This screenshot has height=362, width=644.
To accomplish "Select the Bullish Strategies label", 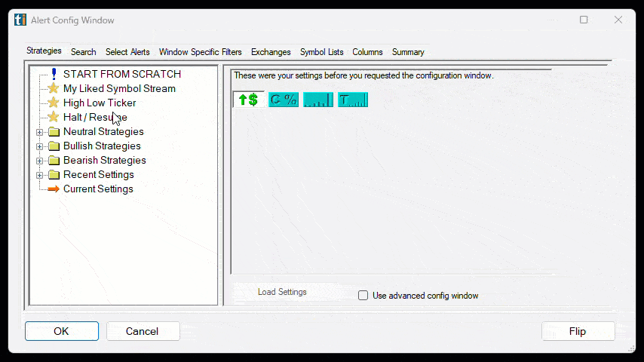I will click(x=102, y=146).
